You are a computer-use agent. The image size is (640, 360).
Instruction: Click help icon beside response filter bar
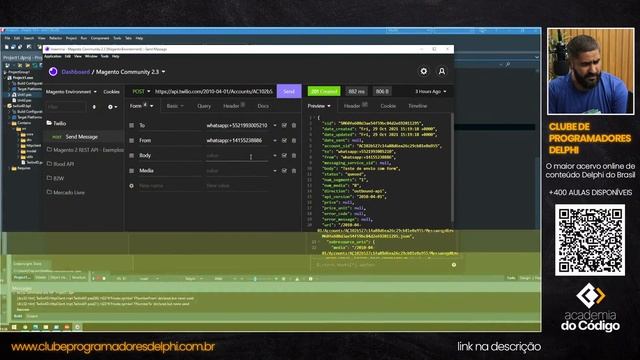click(454, 265)
